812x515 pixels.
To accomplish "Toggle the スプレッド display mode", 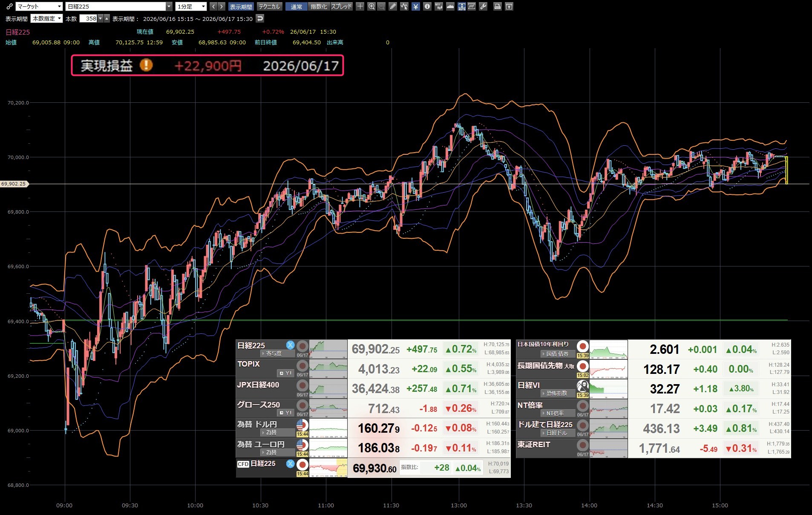I will coord(341,6).
